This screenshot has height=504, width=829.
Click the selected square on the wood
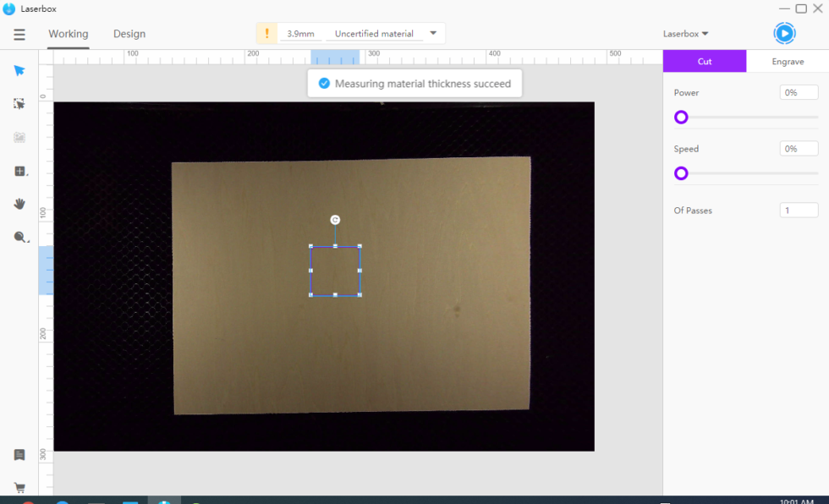(335, 271)
